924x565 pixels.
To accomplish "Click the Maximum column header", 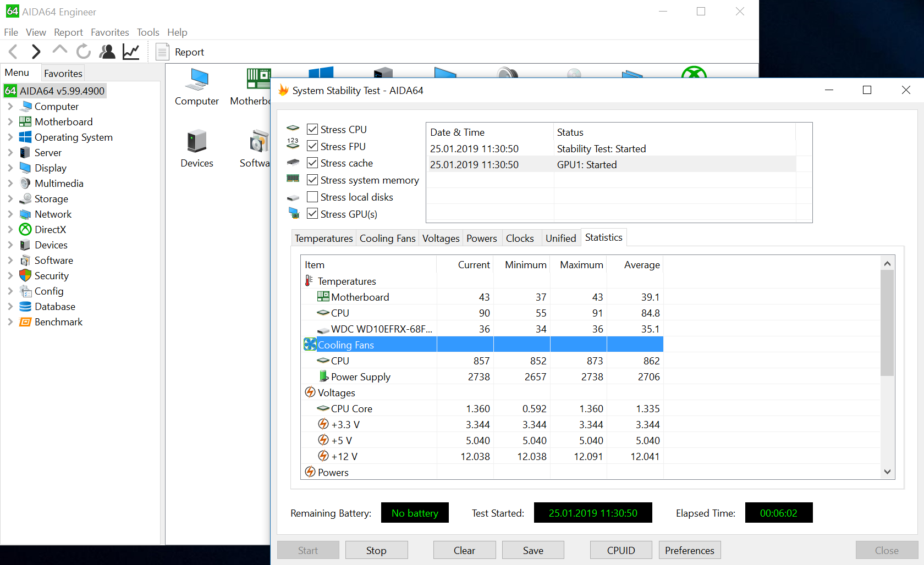I will pos(579,264).
